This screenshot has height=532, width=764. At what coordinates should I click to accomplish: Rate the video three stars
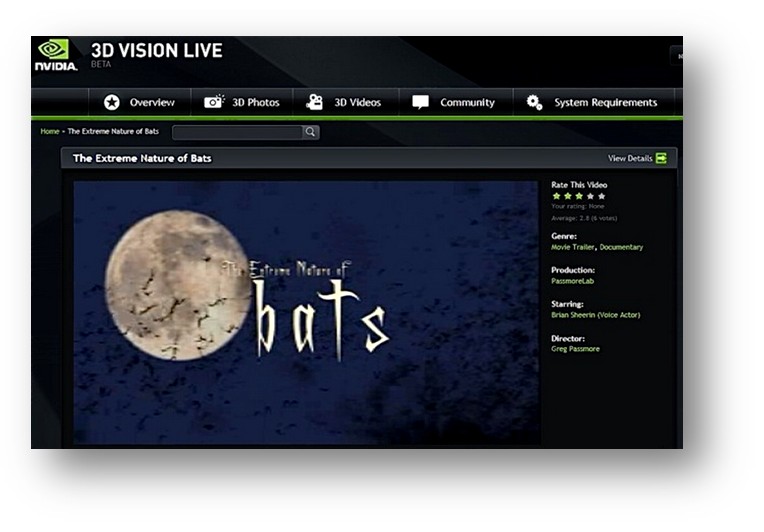(x=579, y=196)
